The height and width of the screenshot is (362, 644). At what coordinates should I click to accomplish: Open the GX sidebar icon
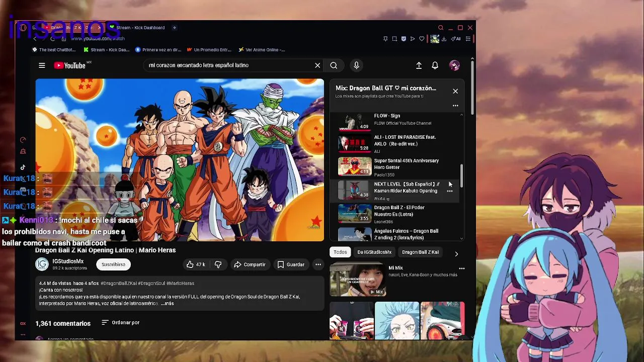(23, 323)
